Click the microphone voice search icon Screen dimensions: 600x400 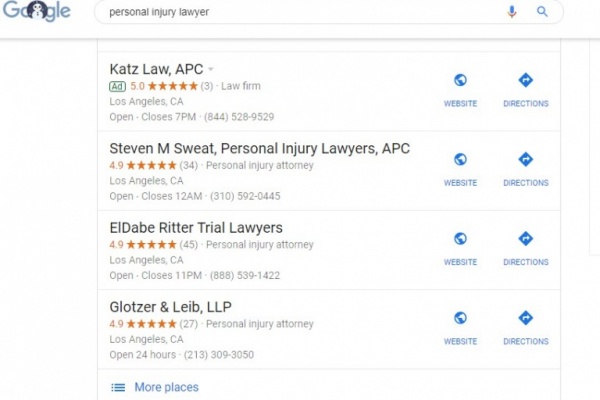click(513, 12)
